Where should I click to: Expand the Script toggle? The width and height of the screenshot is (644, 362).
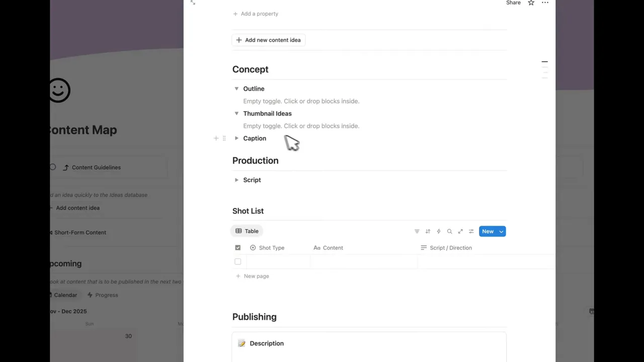point(236,180)
